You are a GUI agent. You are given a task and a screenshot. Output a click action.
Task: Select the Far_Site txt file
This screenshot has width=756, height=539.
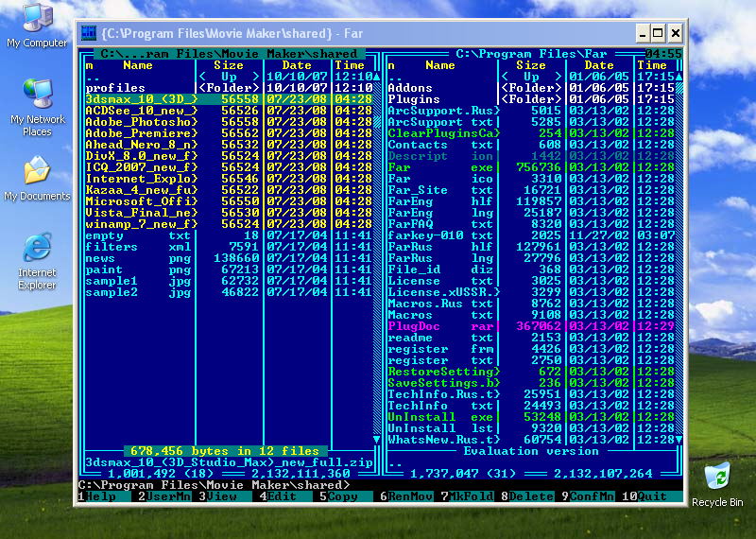(531, 190)
